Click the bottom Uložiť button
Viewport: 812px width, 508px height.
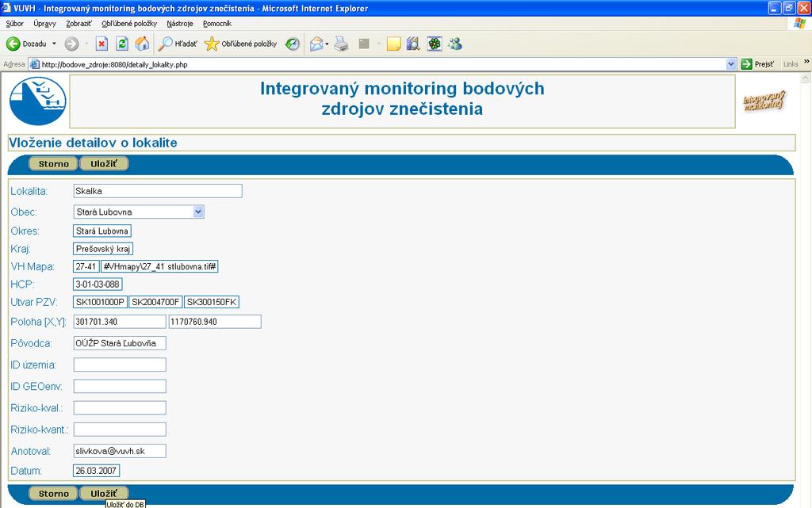click(x=104, y=494)
